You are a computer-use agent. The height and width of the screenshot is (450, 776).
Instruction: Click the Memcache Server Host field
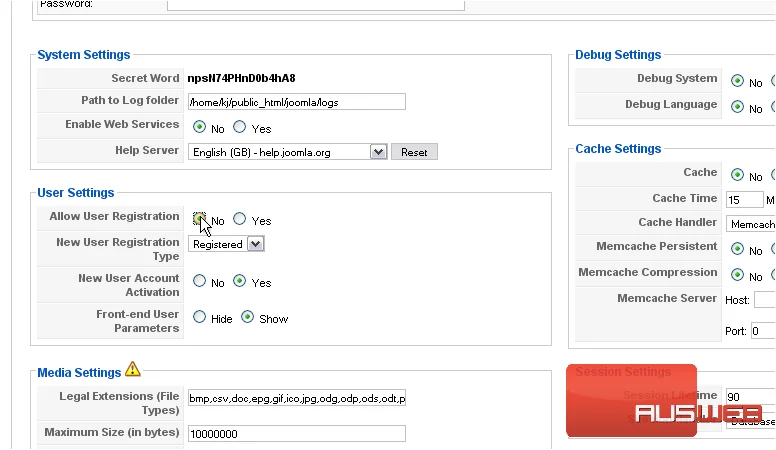[x=765, y=300]
